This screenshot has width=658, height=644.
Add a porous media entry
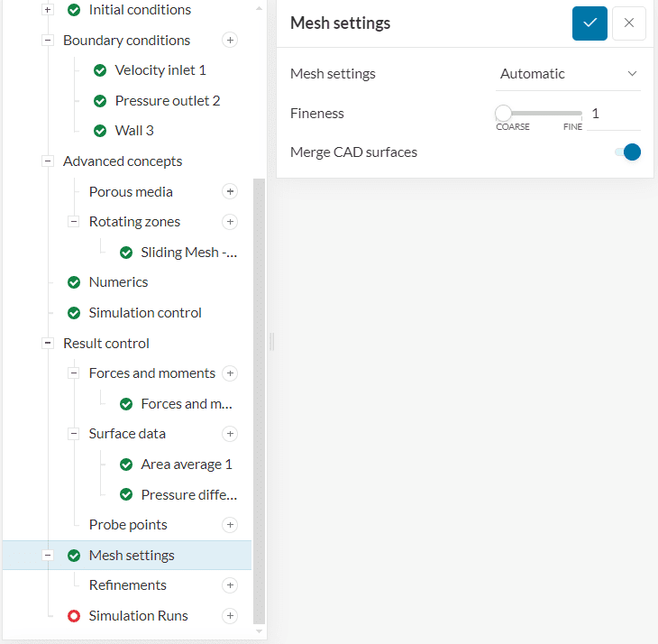230,192
